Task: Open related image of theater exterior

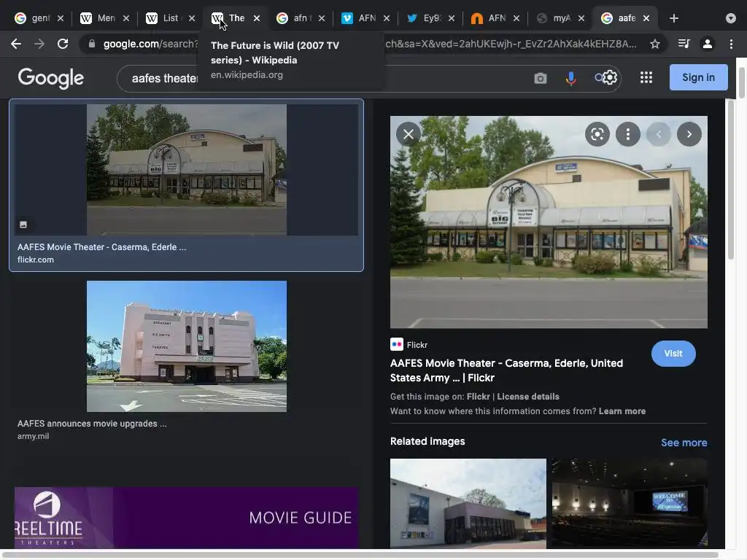Action: pos(468,503)
